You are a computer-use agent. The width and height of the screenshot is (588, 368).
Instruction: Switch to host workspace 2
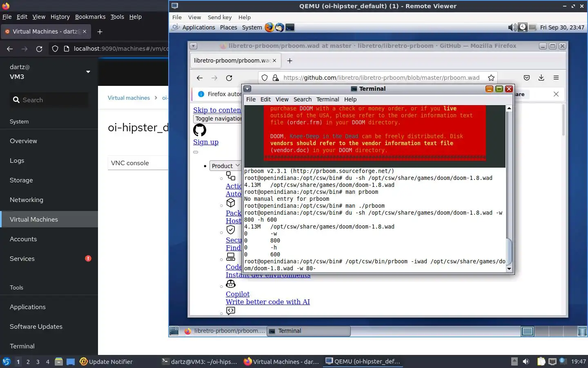28,362
